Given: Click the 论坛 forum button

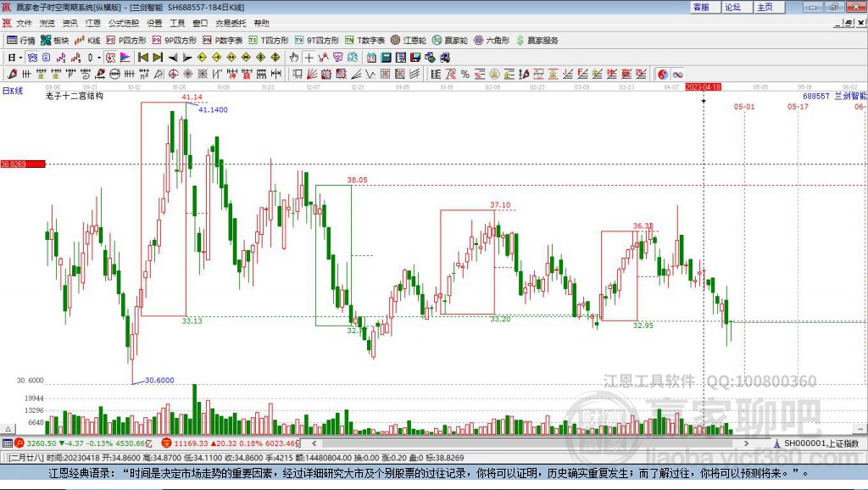Looking at the screenshot, I should [x=733, y=7].
